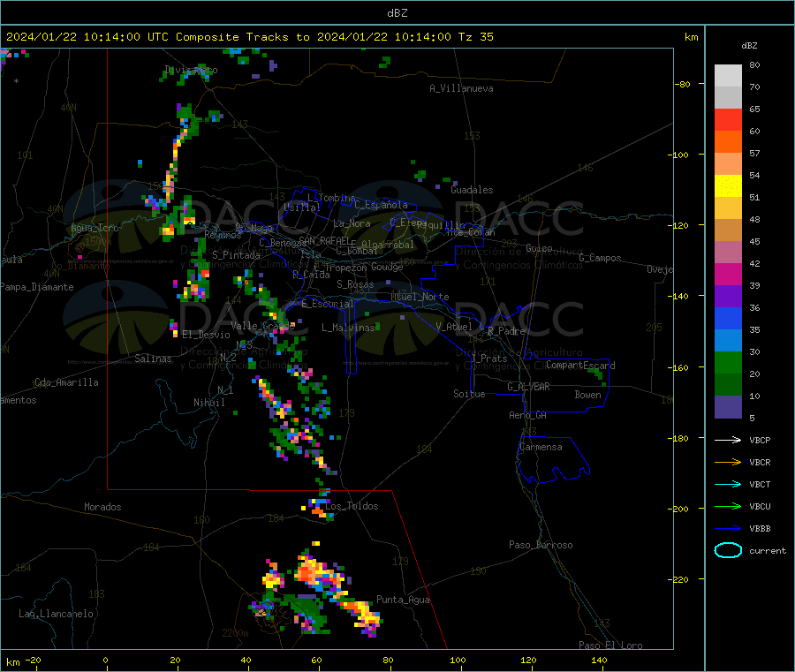Select the magenta 39-42 dBZ color swatch
Viewport: 795px width, 672px height.
click(728, 275)
